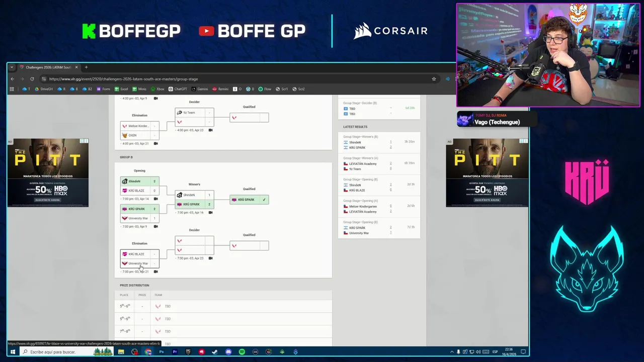
Task: Open the Scr1 bookmark
Action: (x=282, y=89)
